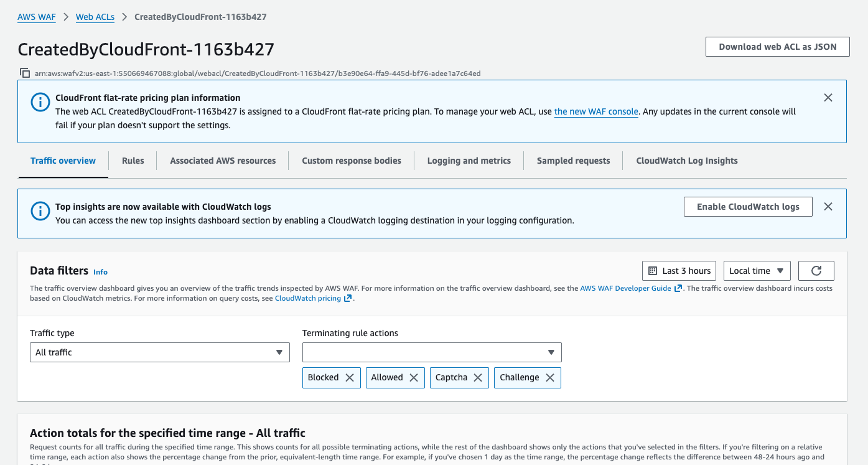
Task: Open the Traffic type dropdown
Action: 160,352
